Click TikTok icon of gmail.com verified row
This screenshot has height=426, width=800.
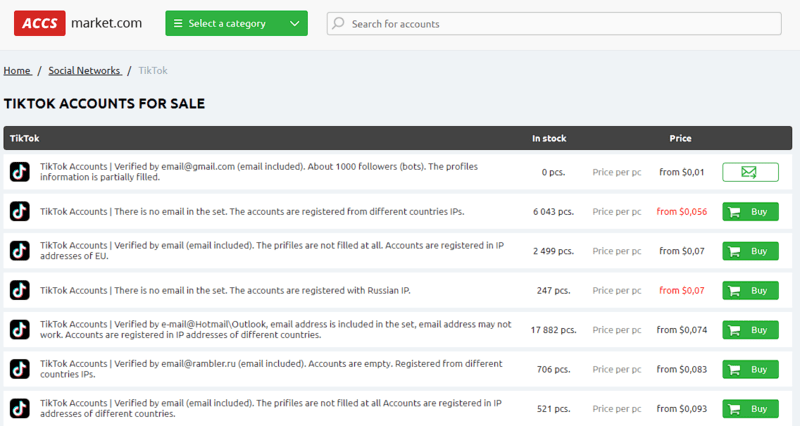pos(20,172)
